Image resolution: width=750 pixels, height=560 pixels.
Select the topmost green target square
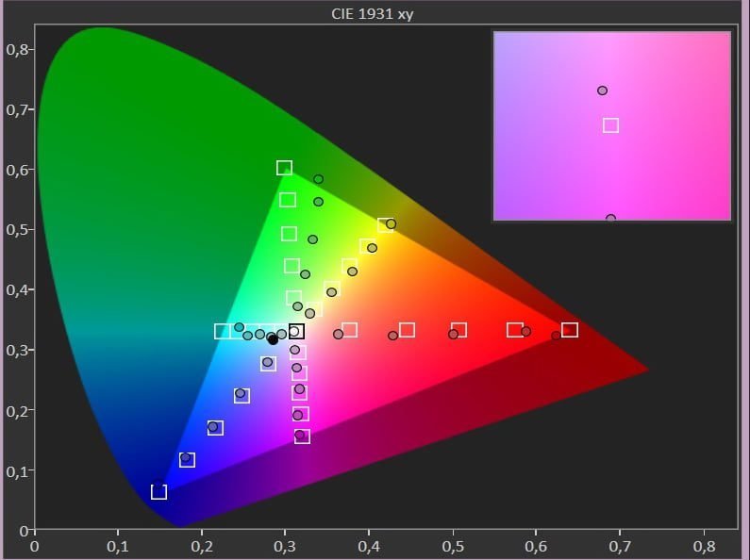(x=284, y=168)
